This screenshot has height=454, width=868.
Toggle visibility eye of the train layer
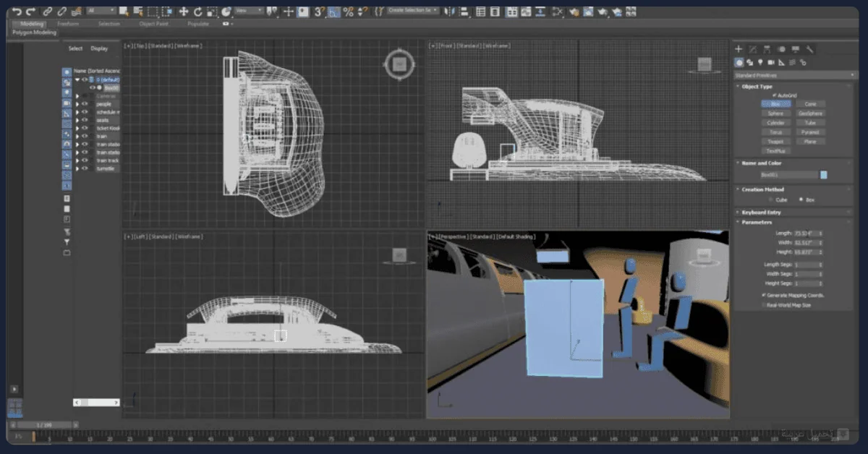click(x=84, y=136)
